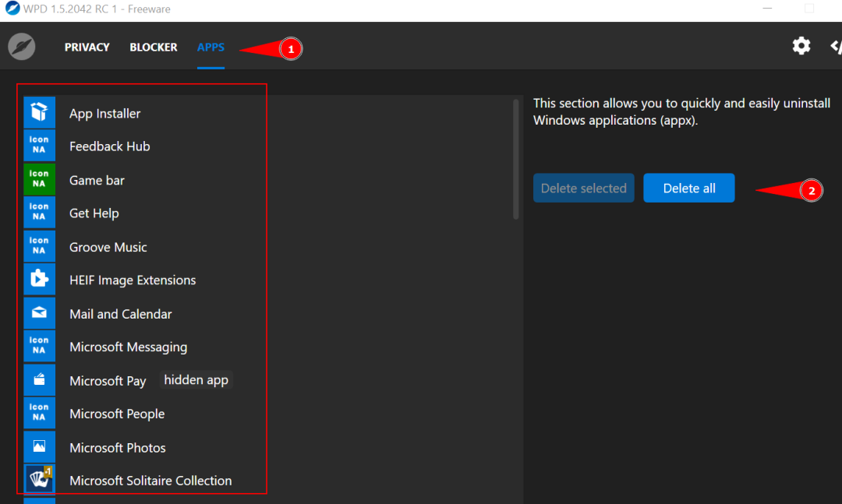
Task: Click the app list scrollbar thumb
Action: [515, 159]
